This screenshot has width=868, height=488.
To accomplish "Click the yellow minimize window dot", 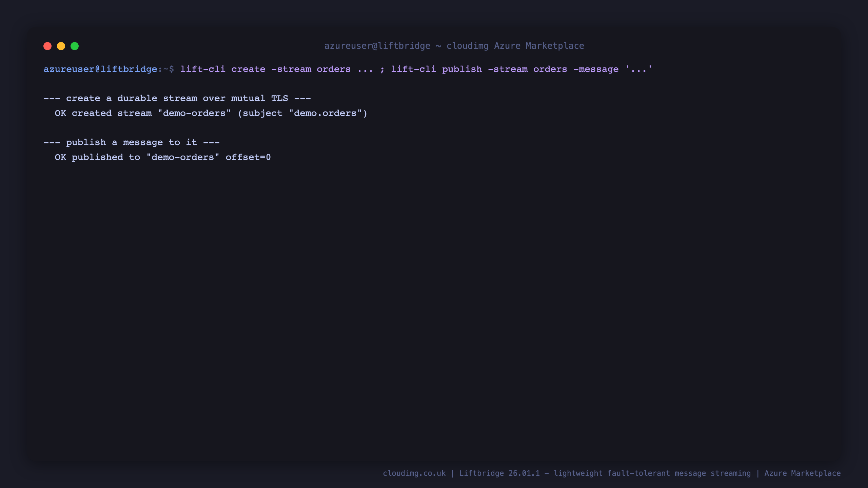I will 61,46.
